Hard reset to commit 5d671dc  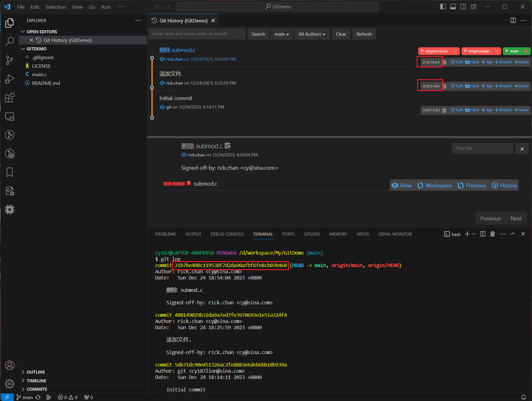(x=472, y=110)
